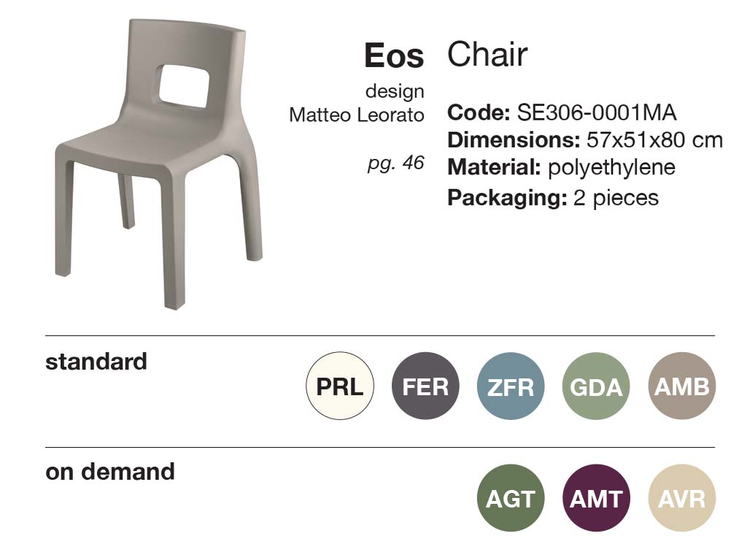Screen dimensions: 747x560
Task: Click the Chair heading text
Action: 487,55
